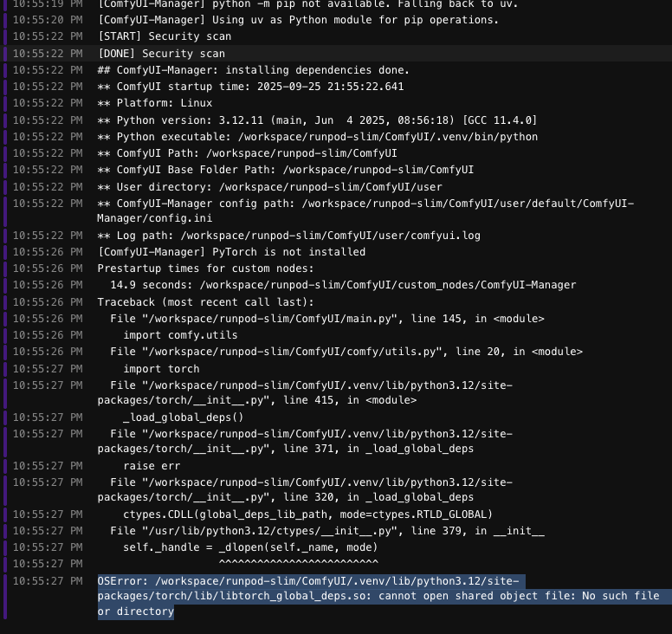Select the '** User directory:' log line
The image size is (672, 634).
click(269, 187)
